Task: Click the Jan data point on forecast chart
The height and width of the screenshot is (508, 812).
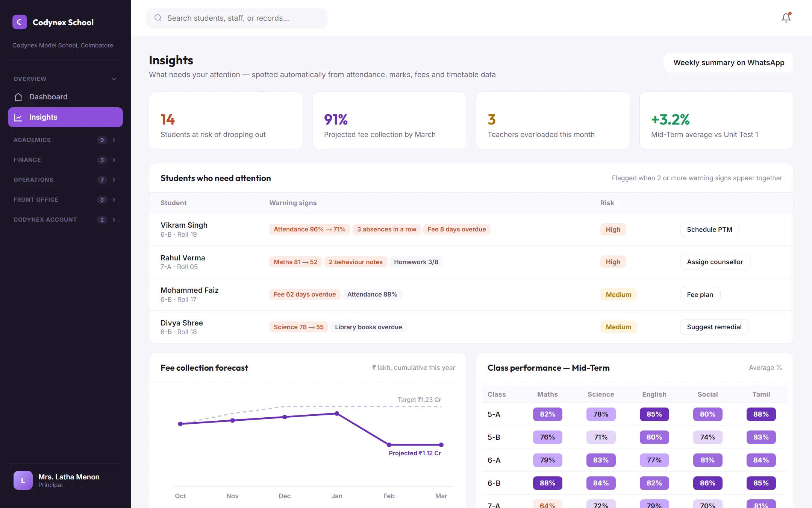Action: click(337, 414)
